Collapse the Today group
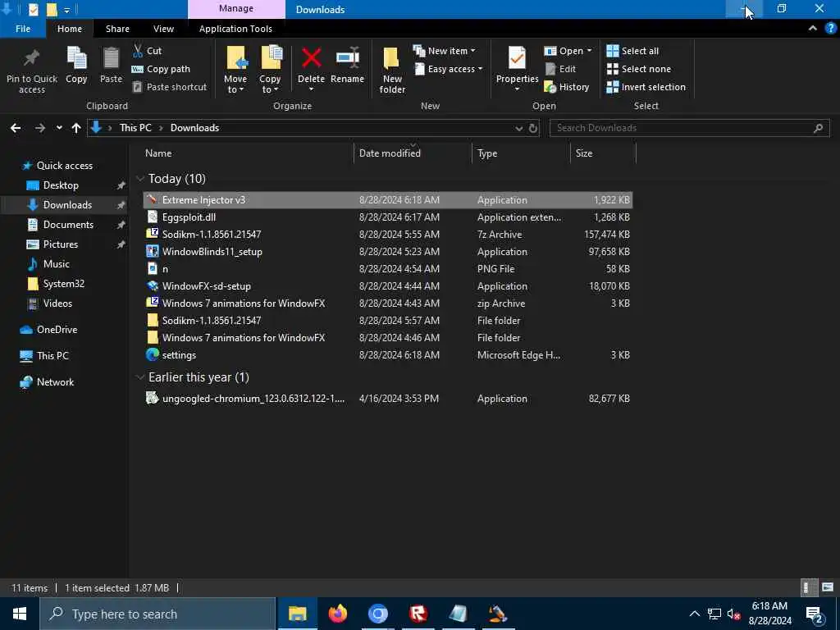 (140, 178)
